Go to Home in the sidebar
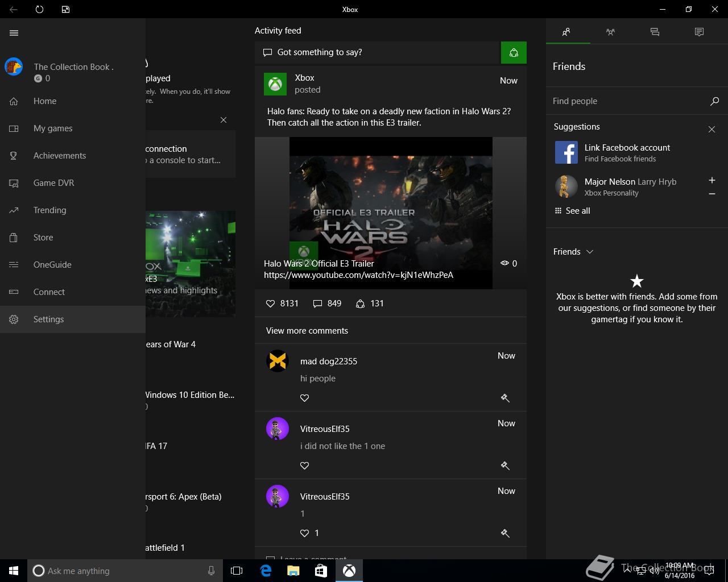The width and height of the screenshot is (728, 582). [x=73, y=101]
